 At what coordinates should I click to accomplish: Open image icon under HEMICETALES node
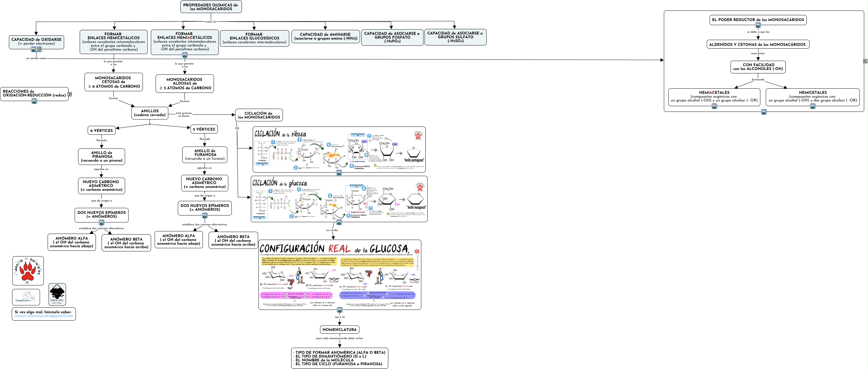813,106
